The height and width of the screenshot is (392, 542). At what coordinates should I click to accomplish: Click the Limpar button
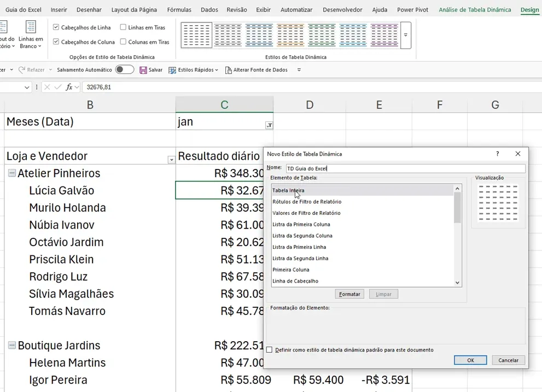coord(383,294)
